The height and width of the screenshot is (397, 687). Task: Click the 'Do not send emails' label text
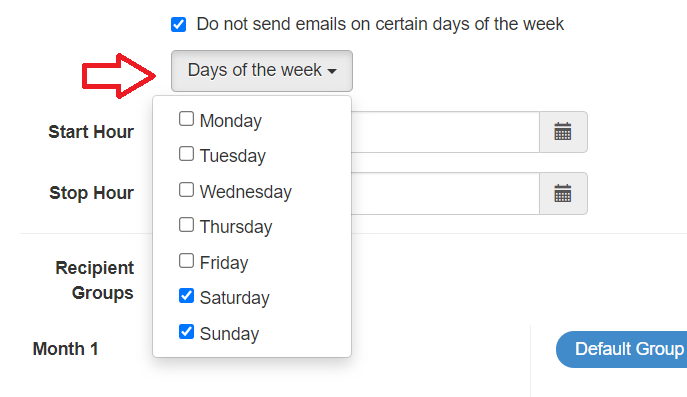tap(380, 25)
